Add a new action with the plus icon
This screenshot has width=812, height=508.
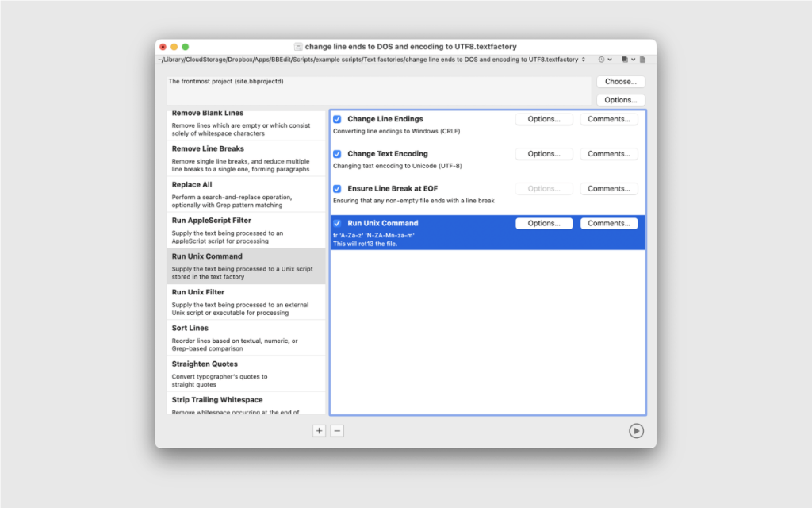pyautogui.click(x=319, y=430)
